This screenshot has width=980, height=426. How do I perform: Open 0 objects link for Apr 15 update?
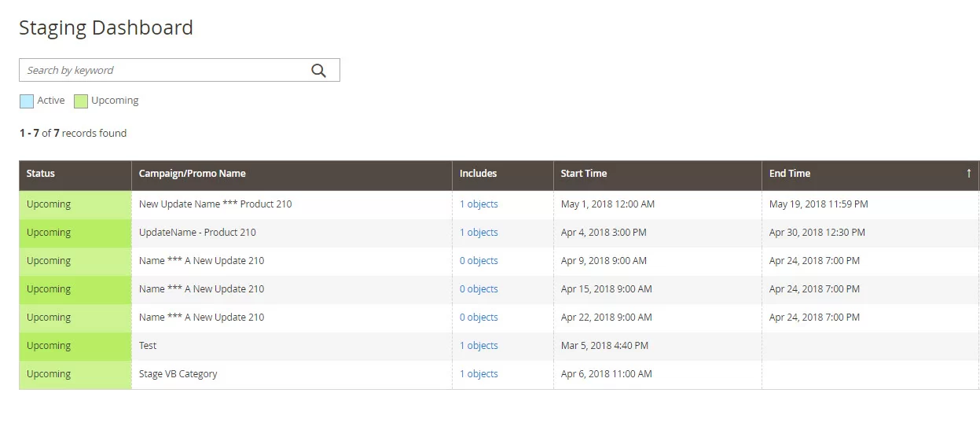pyautogui.click(x=479, y=289)
